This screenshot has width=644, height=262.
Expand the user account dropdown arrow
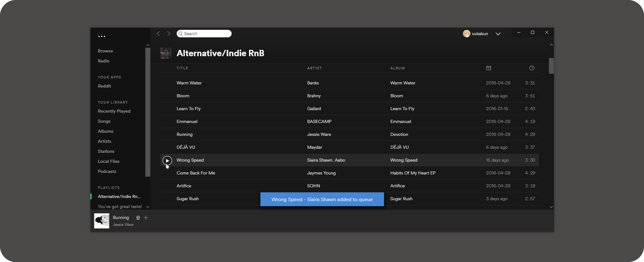click(498, 34)
